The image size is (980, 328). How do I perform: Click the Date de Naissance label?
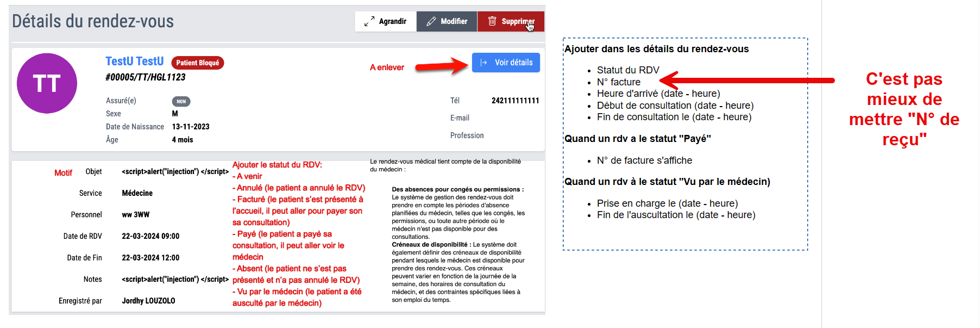pyautogui.click(x=135, y=127)
